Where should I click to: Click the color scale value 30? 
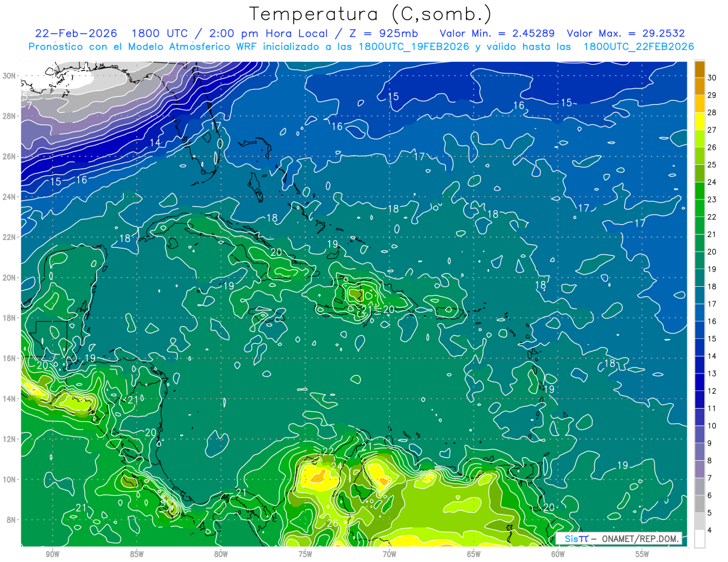coord(712,78)
